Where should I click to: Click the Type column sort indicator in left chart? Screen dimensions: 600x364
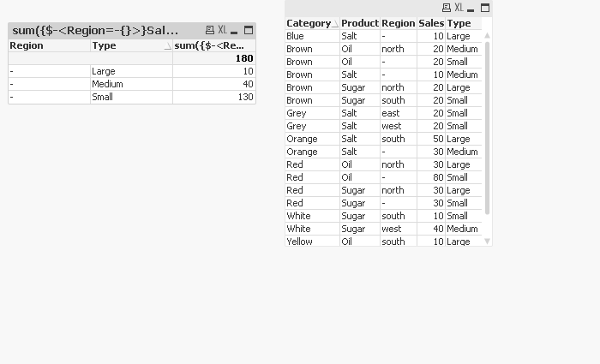167,46
